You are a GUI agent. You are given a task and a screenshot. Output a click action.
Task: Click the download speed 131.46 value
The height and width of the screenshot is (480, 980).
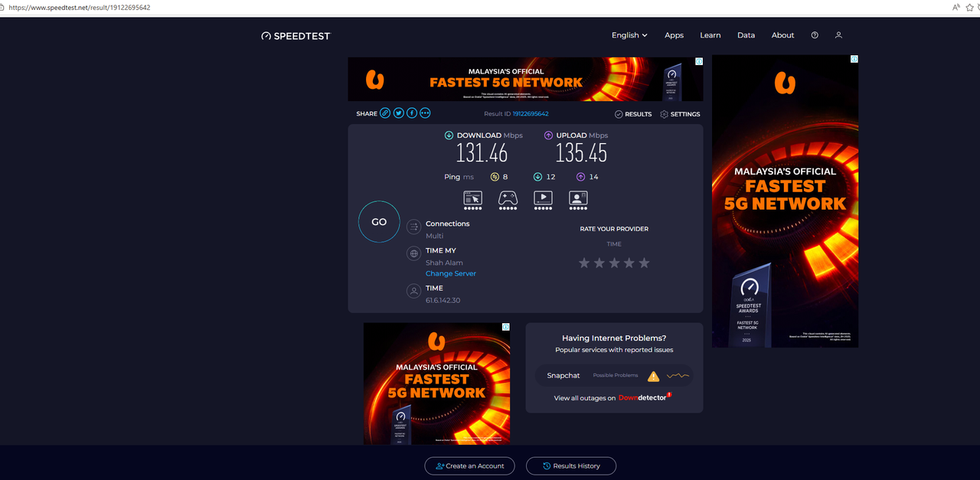pos(482,153)
